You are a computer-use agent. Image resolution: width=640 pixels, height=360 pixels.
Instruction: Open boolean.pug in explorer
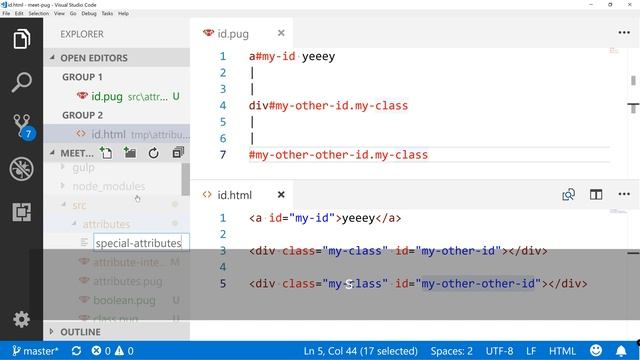click(x=124, y=300)
